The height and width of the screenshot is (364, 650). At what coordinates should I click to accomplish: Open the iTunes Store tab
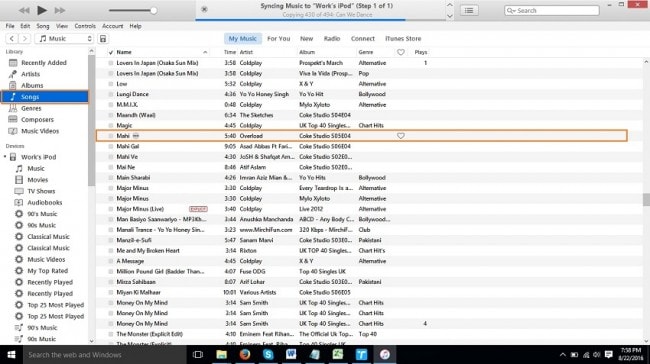coord(403,39)
